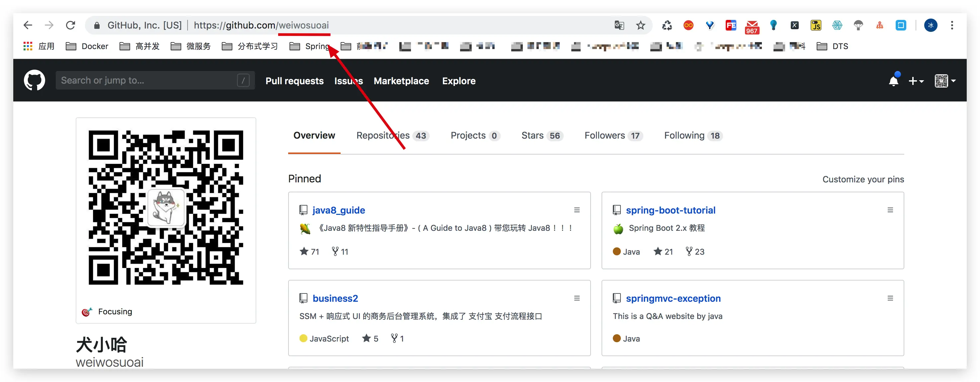Open the 应用 apps shortcut
980x382 pixels.
(39, 46)
